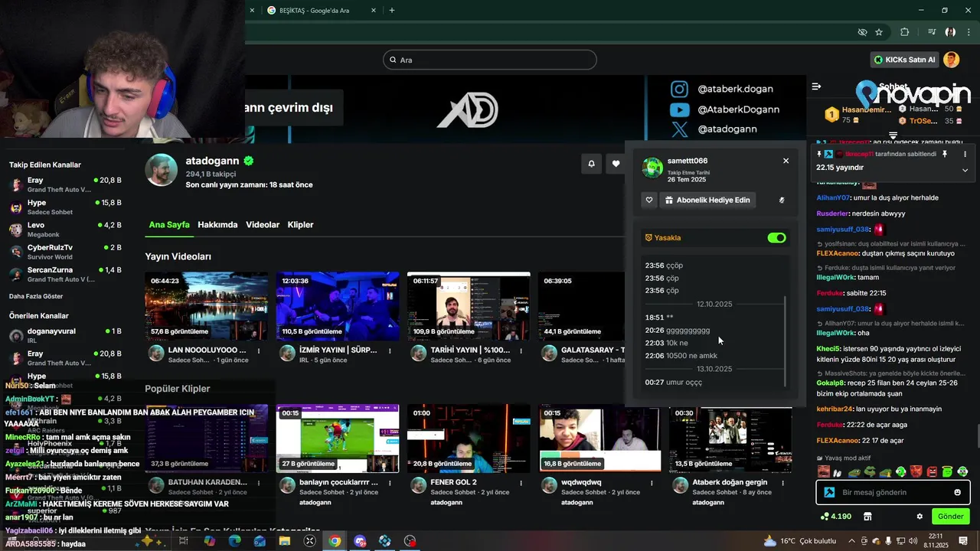Focus the Bir mesaj gönderin field

pyautogui.click(x=893, y=492)
